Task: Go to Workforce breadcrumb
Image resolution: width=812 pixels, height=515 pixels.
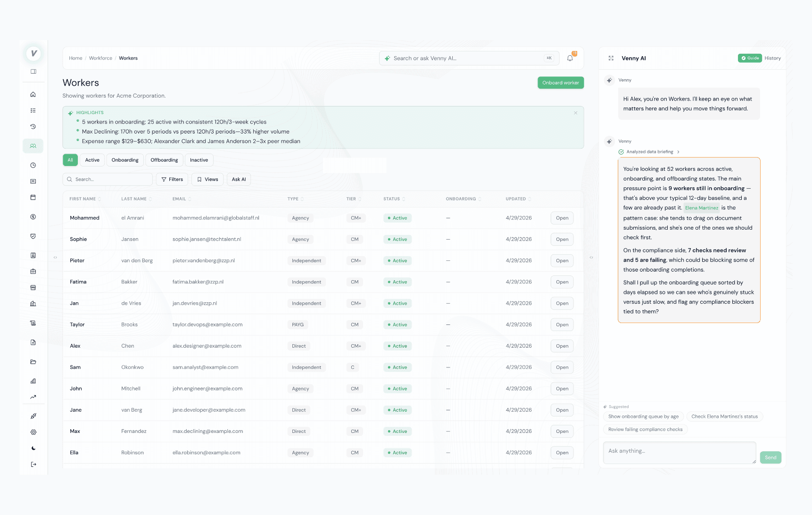Action: point(100,58)
